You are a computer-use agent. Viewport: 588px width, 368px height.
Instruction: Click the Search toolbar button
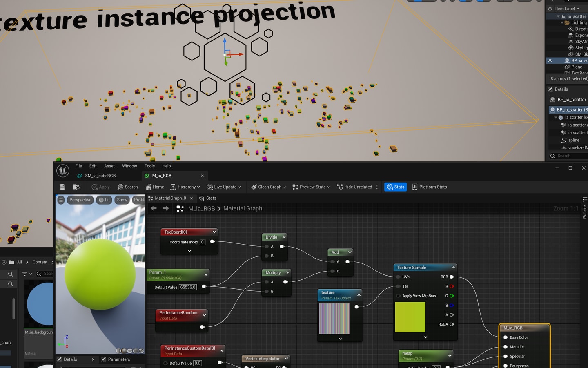point(127,187)
